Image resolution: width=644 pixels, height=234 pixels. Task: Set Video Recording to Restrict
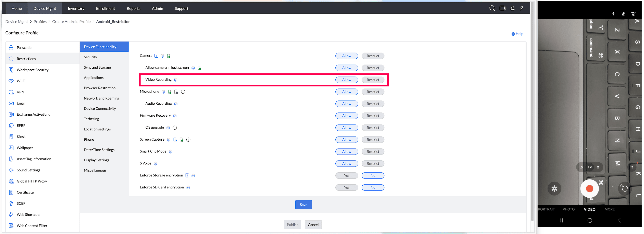pos(373,80)
